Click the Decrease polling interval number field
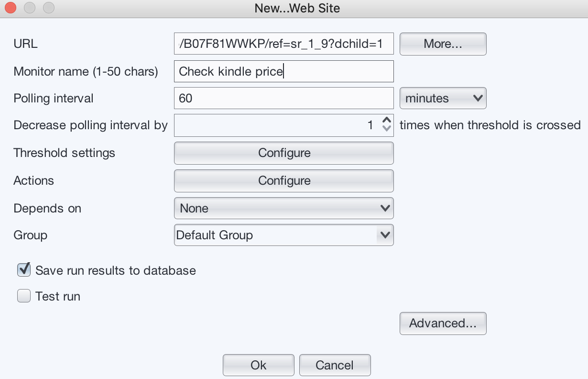The image size is (588, 379). (x=277, y=125)
